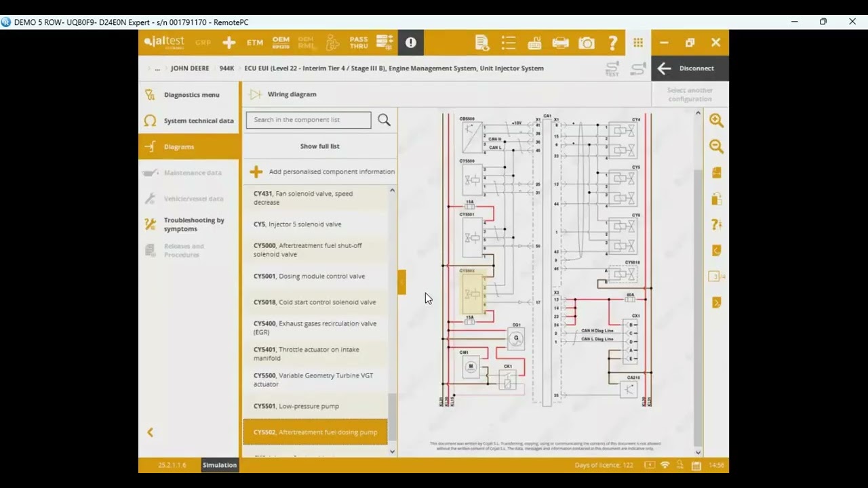Open the help question mark icon
The image size is (868, 488).
point(613,43)
